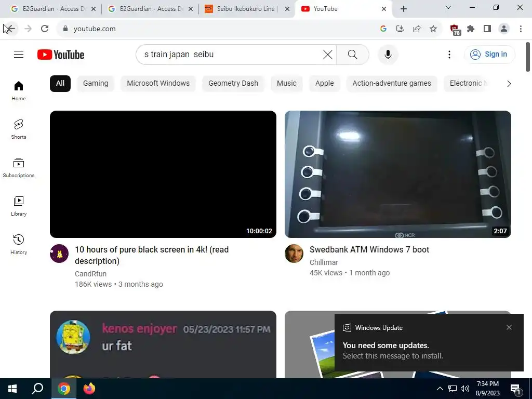Select the Microsoft Windows chip

[x=158, y=84]
